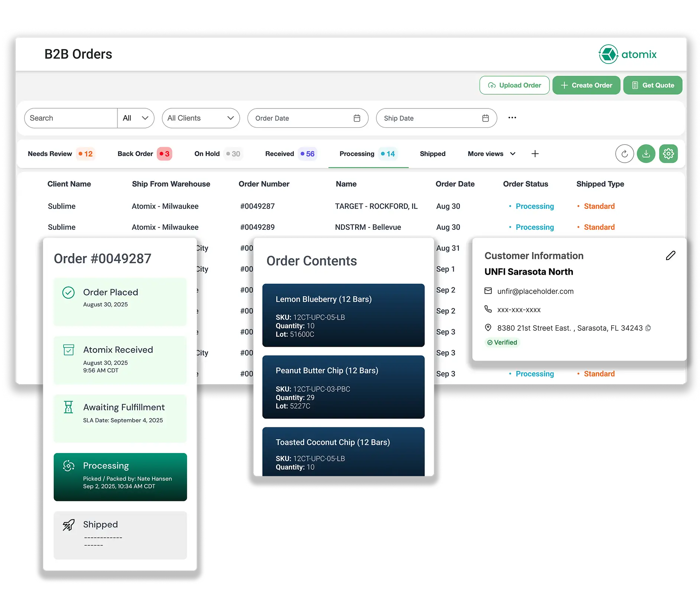This screenshot has height=616, width=700.
Task: Click the unfir@placeholder.com email
Action: (535, 291)
